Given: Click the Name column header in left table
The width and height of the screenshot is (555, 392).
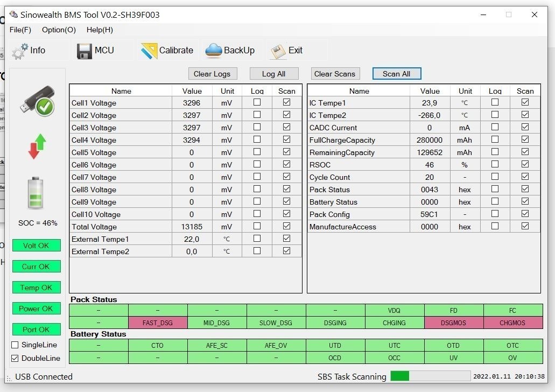Looking at the screenshot, I should pyautogui.click(x=121, y=91).
